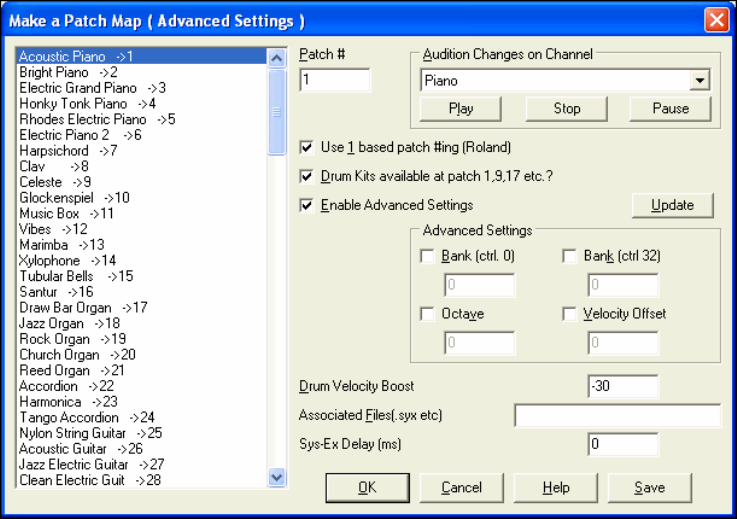Select Celeste ->9 in the list

coord(141,182)
